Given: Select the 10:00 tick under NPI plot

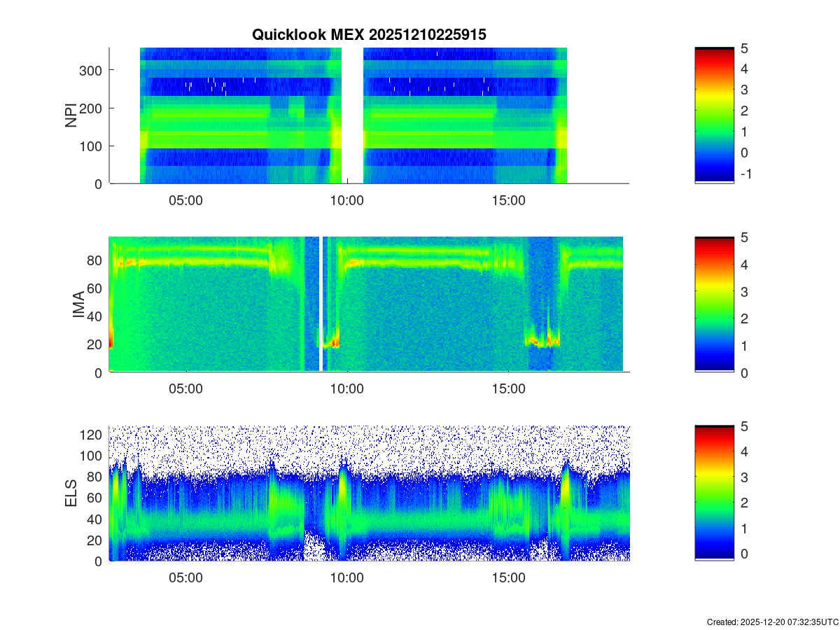Looking at the screenshot, I should (x=347, y=200).
